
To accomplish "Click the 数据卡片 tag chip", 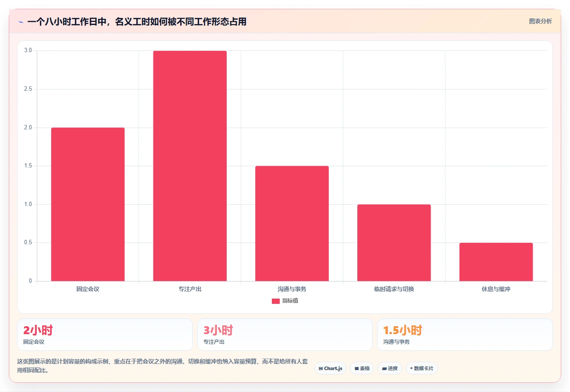I will pyautogui.click(x=422, y=368).
